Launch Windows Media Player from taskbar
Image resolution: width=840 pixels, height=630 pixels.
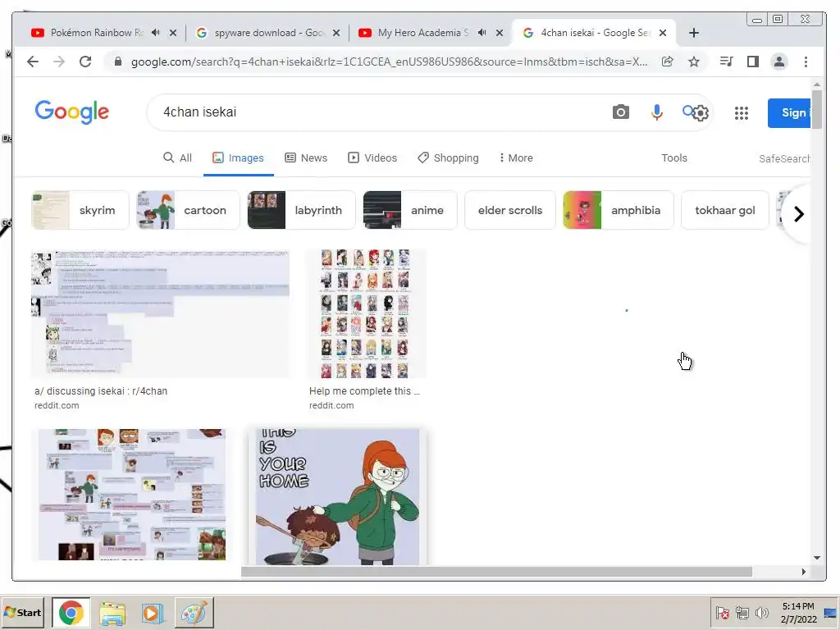[153, 612]
